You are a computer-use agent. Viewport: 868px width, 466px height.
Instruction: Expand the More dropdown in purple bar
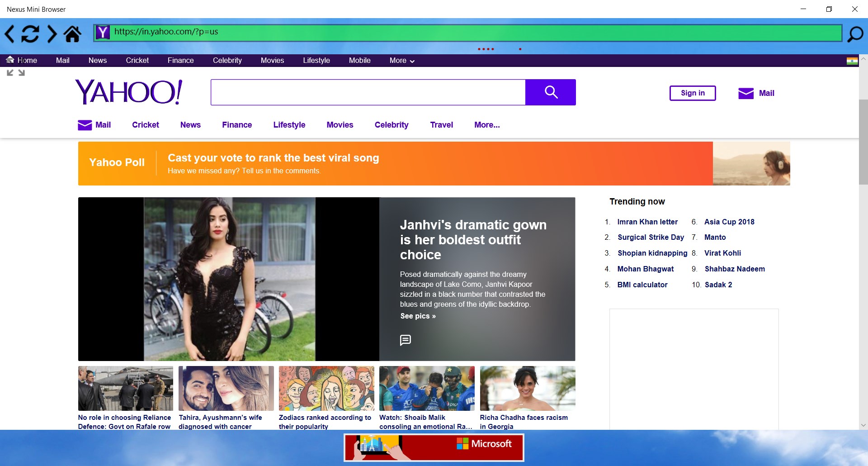[402, 61]
